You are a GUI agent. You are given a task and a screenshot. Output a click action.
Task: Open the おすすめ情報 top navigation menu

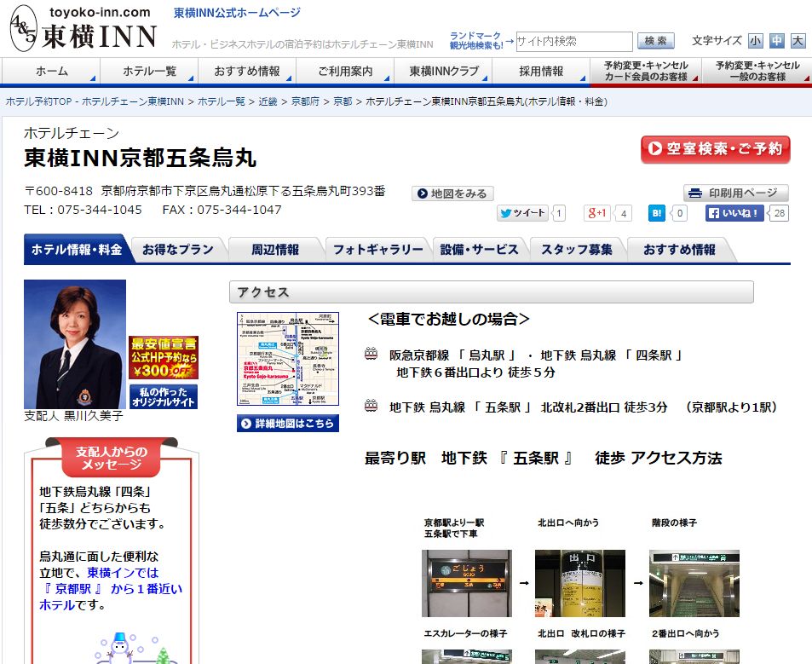click(x=247, y=71)
